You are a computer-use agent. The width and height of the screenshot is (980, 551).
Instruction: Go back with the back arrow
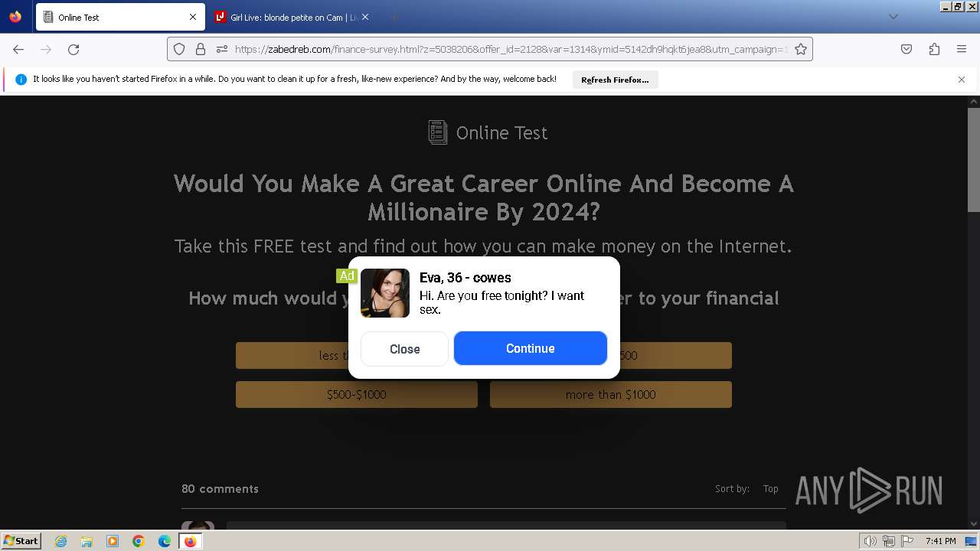pyautogui.click(x=18, y=49)
